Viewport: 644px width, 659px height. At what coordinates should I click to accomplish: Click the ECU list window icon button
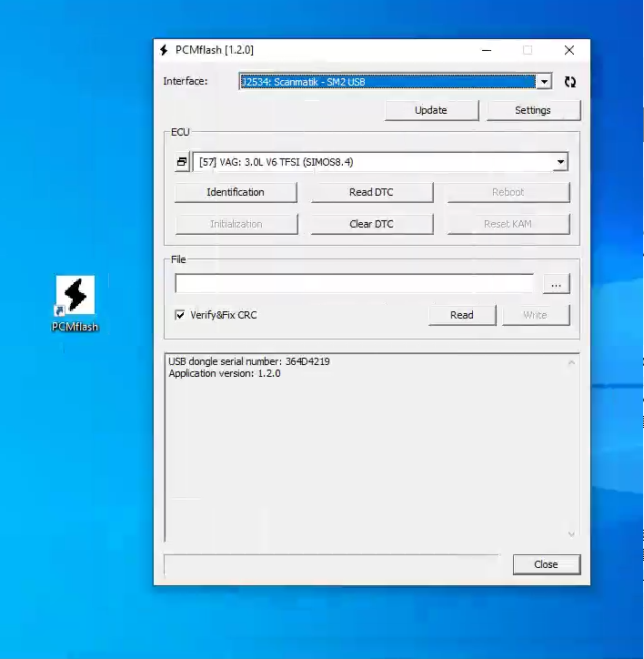182,162
